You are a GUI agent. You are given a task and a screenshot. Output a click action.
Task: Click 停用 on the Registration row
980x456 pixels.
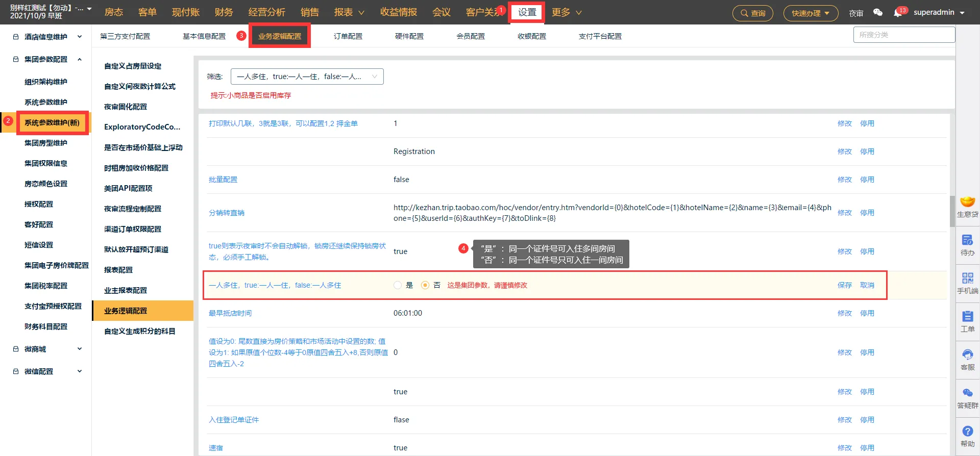867,151
